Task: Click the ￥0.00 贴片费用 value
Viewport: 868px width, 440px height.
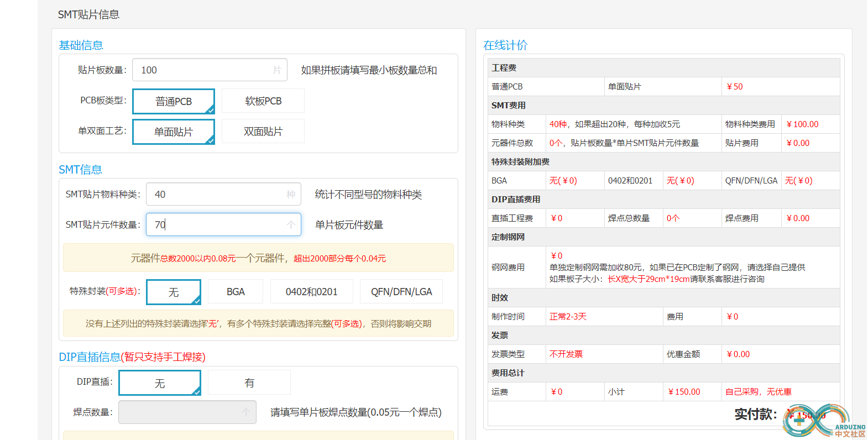Action: point(798,143)
